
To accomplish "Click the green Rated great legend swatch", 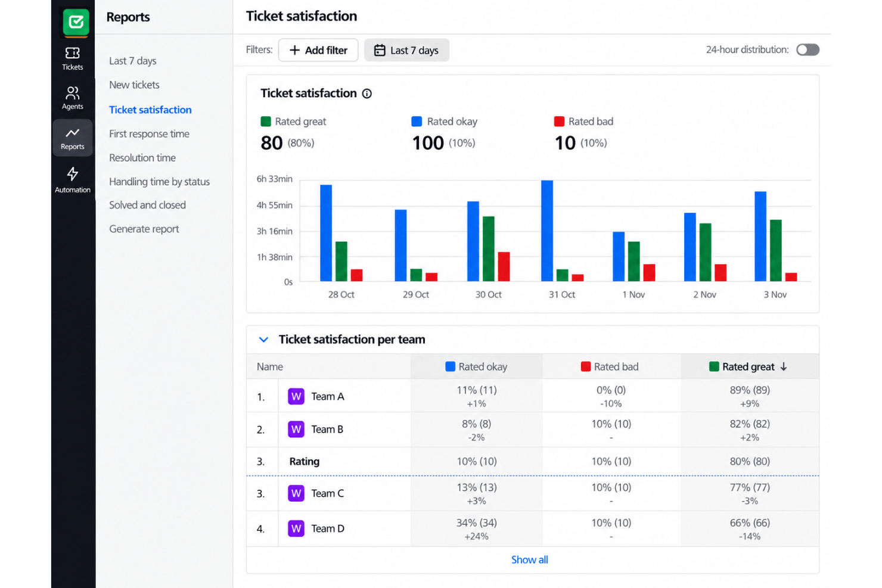I will tap(266, 122).
